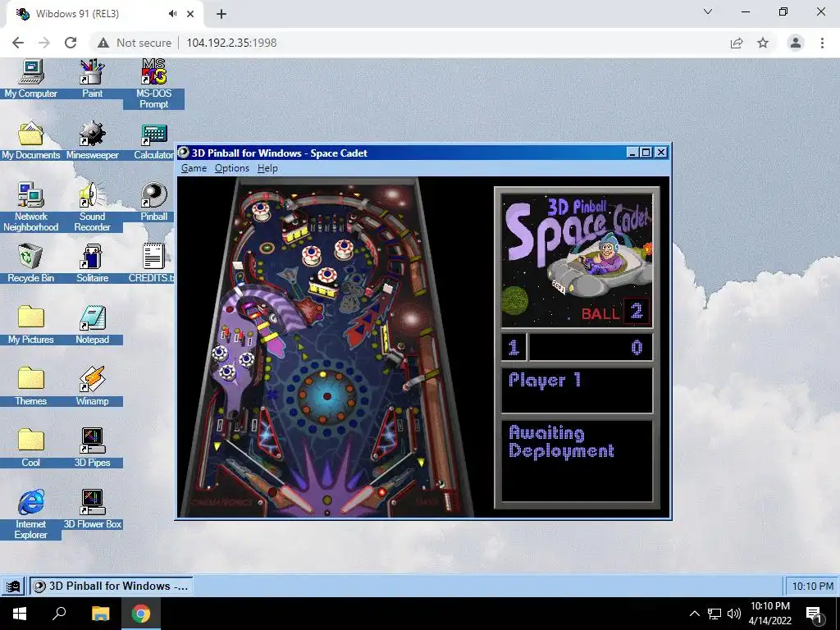Click the 3D Pinball taskbar button
Image resolution: width=840 pixels, height=630 pixels.
111,586
